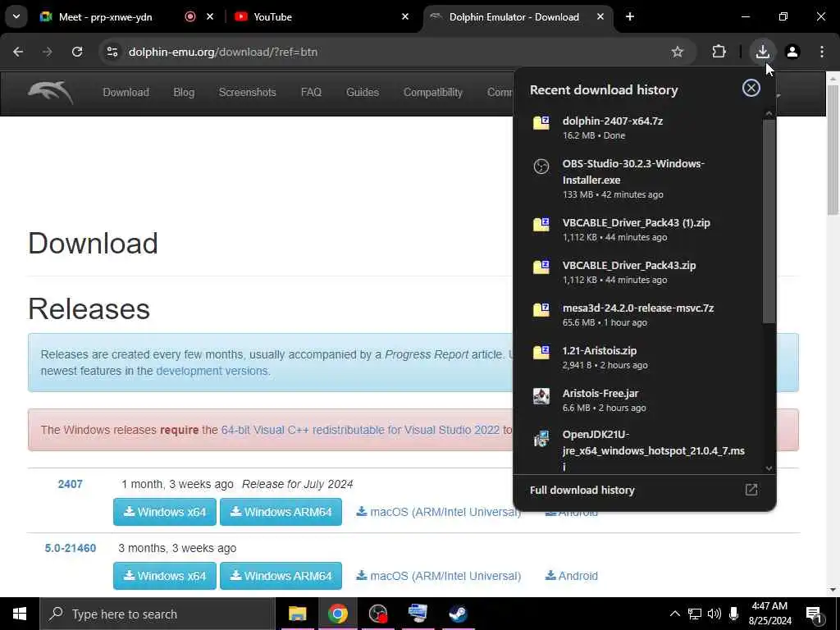Open the Screenshots nav item
Screen dimensions: 840x630
click(x=248, y=92)
